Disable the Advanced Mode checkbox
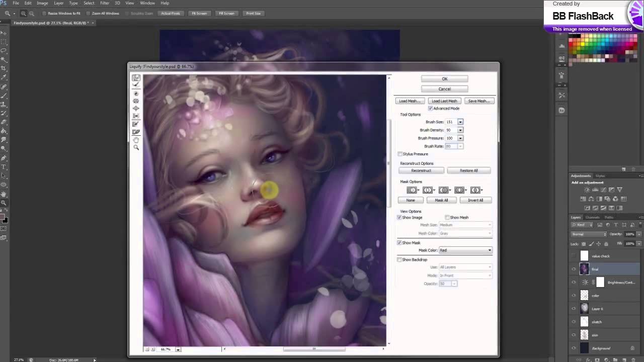 (x=430, y=108)
